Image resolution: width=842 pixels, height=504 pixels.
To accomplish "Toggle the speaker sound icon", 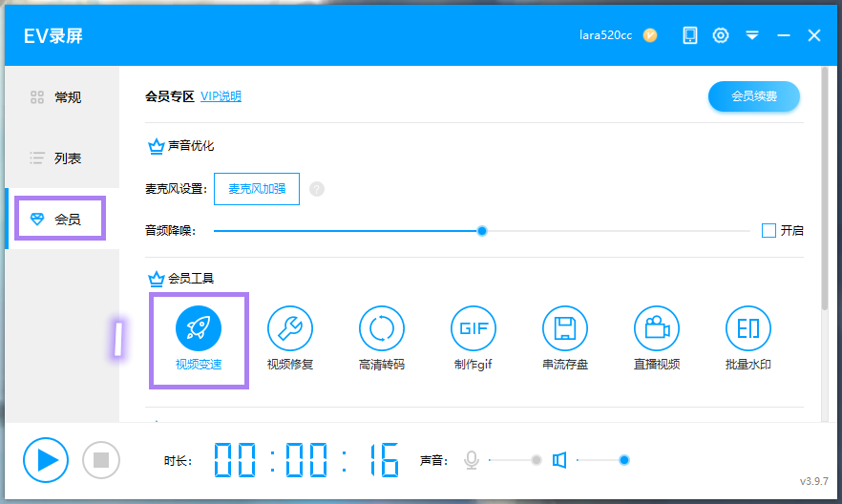I will pos(559,460).
